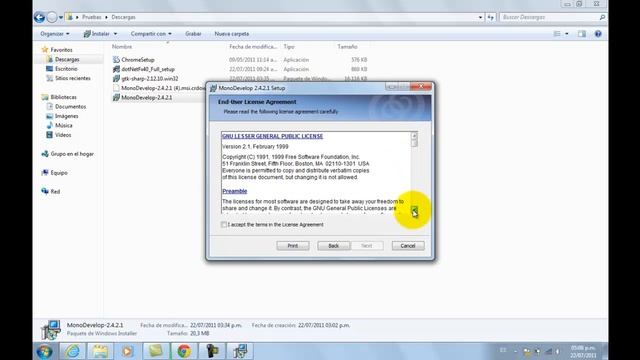Open the Organizar menu in Explorer
The image size is (640, 360).
tap(55, 34)
